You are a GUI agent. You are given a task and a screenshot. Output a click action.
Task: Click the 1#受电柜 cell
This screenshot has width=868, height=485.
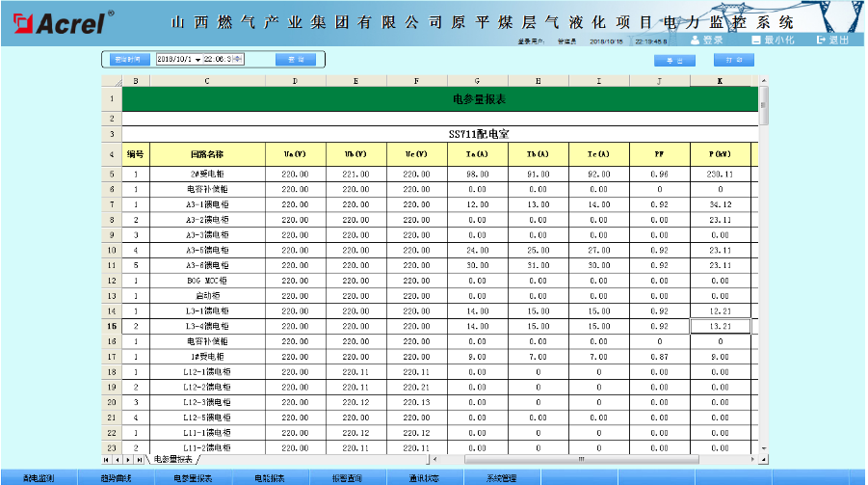click(x=207, y=357)
